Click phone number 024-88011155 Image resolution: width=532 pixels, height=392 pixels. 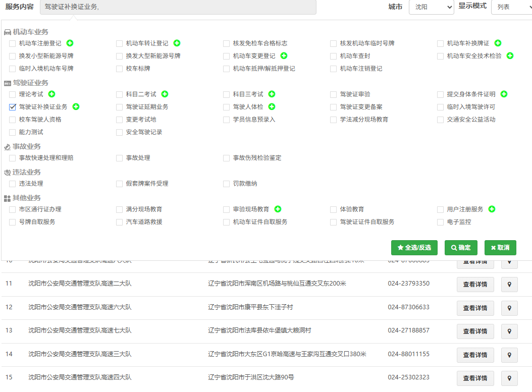[408, 354]
